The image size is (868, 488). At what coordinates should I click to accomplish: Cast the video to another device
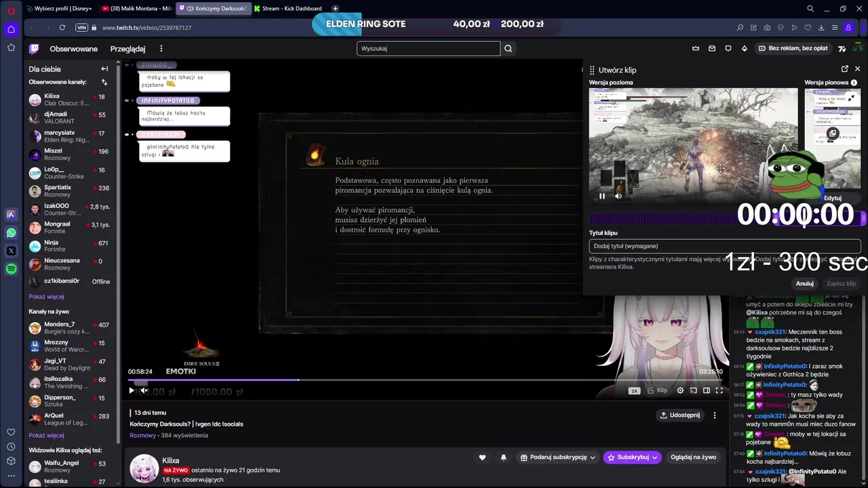[x=693, y=390]
